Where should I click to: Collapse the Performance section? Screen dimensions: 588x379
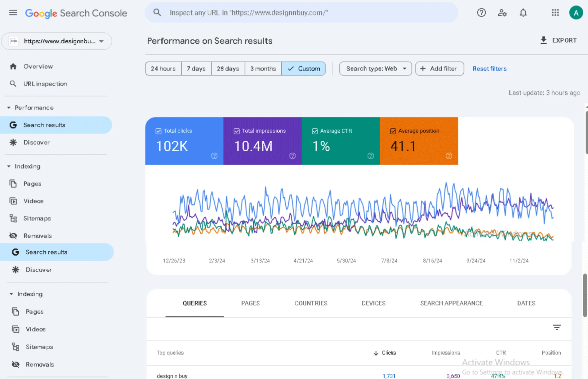click(9, 108)
